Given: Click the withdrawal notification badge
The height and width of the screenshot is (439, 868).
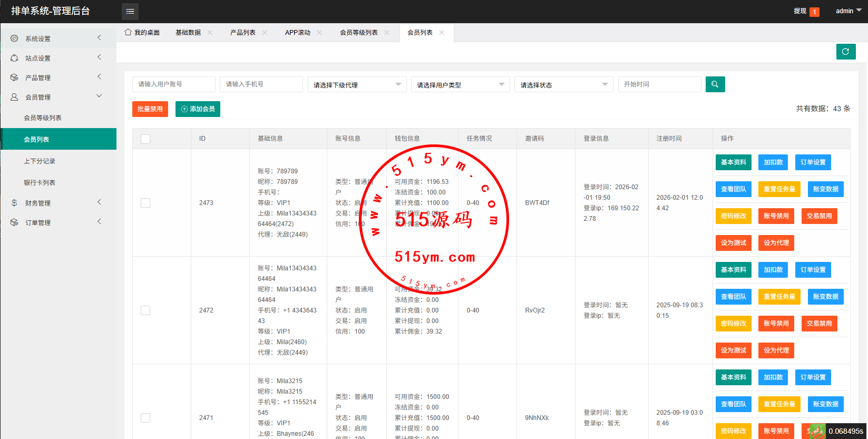Looking at the screenshot, I should point(814,12).
